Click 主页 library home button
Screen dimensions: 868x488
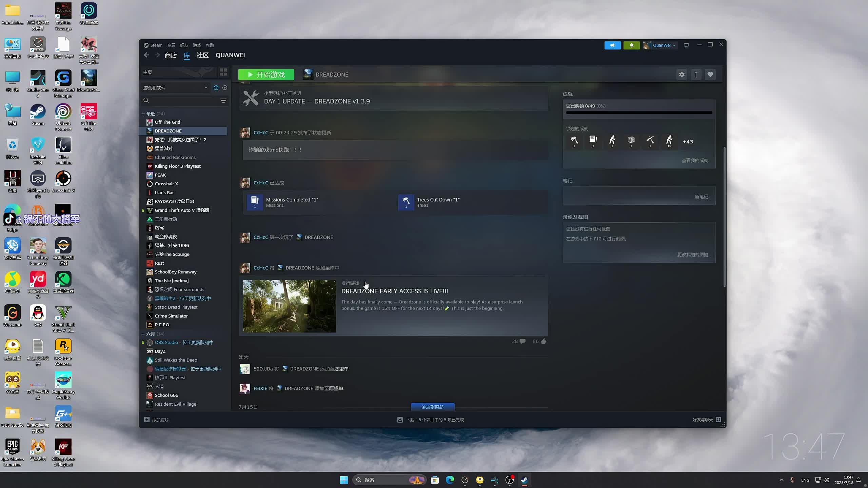178,72
